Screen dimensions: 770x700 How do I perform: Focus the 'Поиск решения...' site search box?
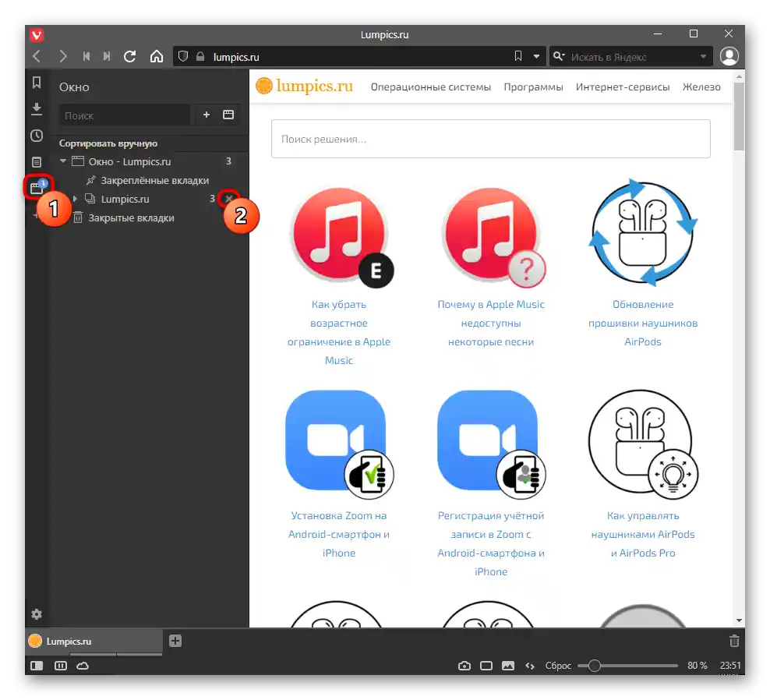(490, 139)
